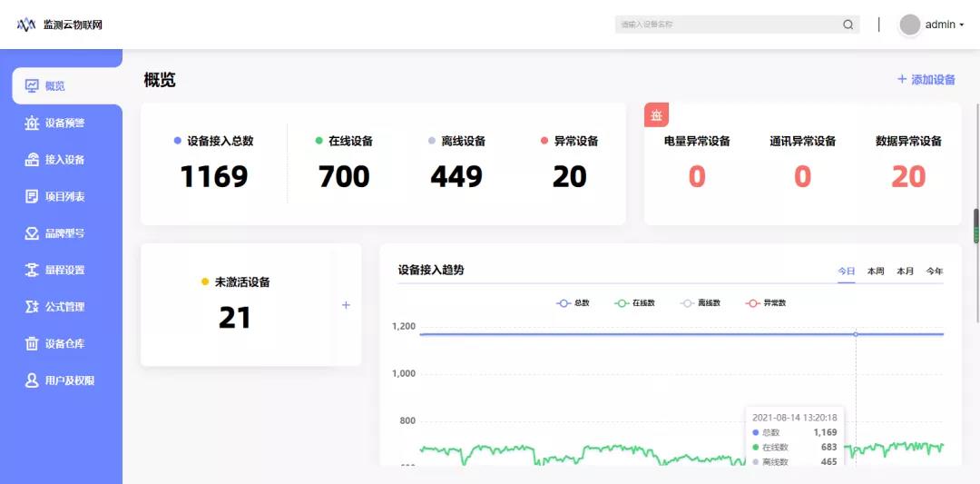980x484 pixels.
Task: Open 公式管理 menu item
Action: pyautogui.click(x=62, y=307)
